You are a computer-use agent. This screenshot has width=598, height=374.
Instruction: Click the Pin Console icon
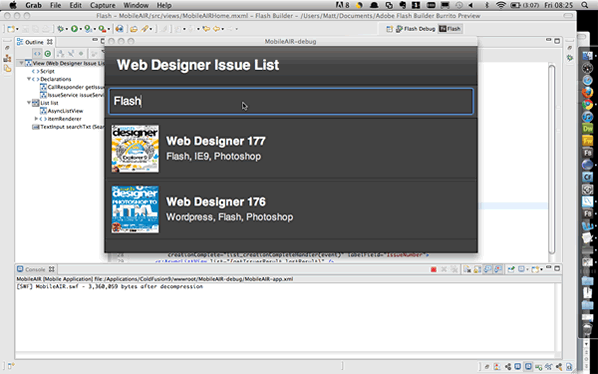click(x=511, y=270)
